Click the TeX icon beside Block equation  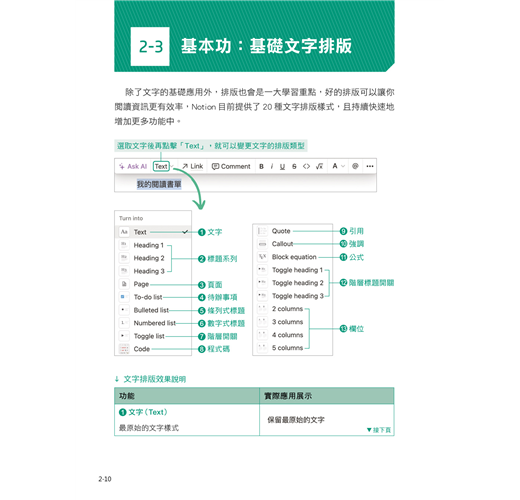262,257
